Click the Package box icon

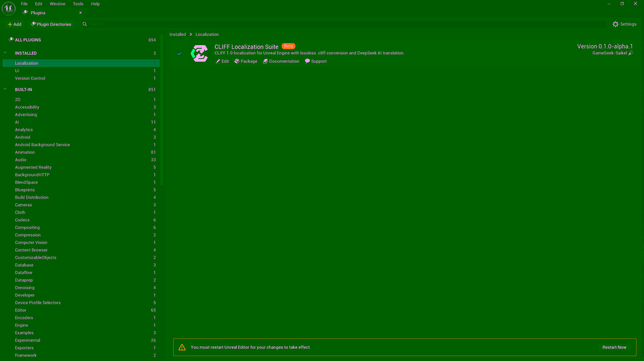(x=237, y=61)
